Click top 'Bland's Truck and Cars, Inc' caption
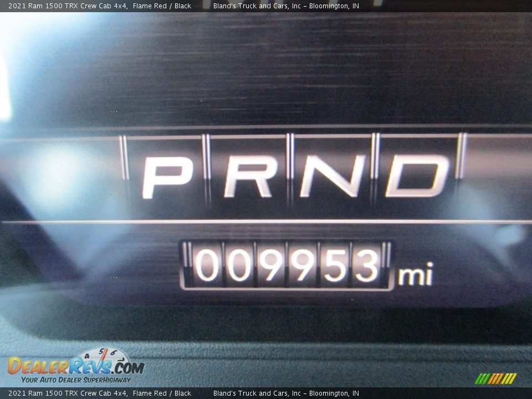This screenshot has height=399, width=532. (257, 6)
